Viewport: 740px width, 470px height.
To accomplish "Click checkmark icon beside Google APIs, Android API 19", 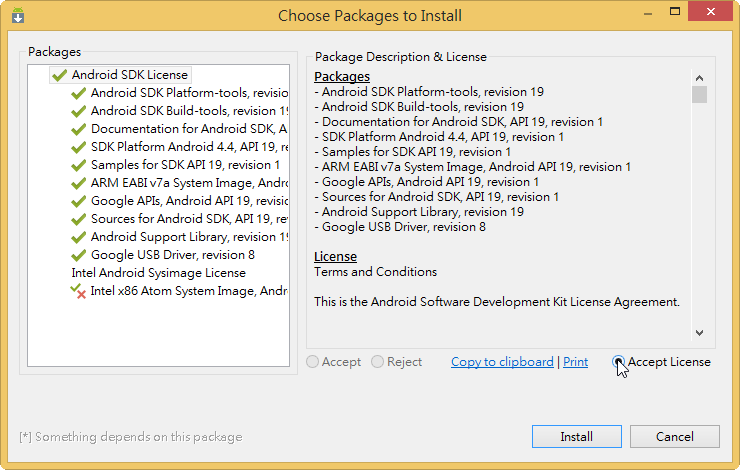I will [78, 201].
